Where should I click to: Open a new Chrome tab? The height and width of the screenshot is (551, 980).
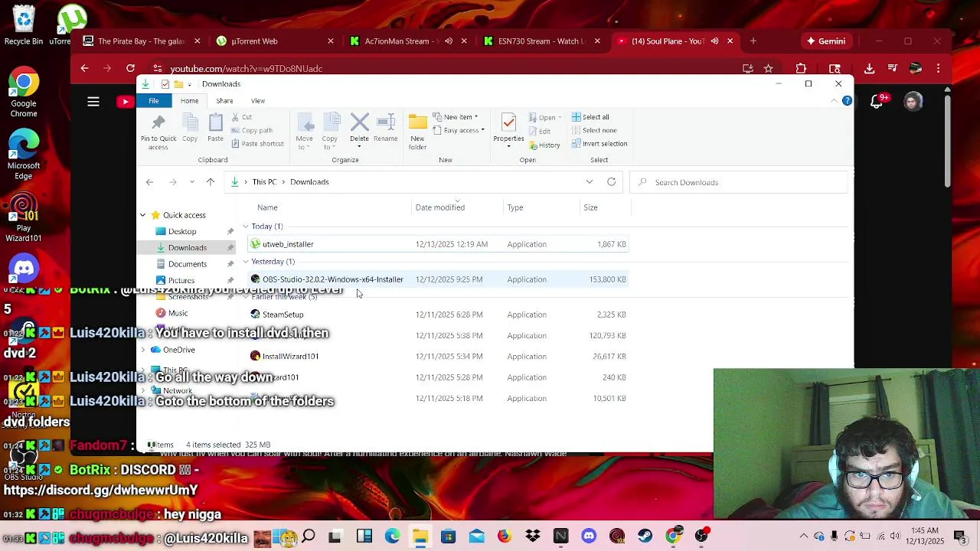click(753, 41)
